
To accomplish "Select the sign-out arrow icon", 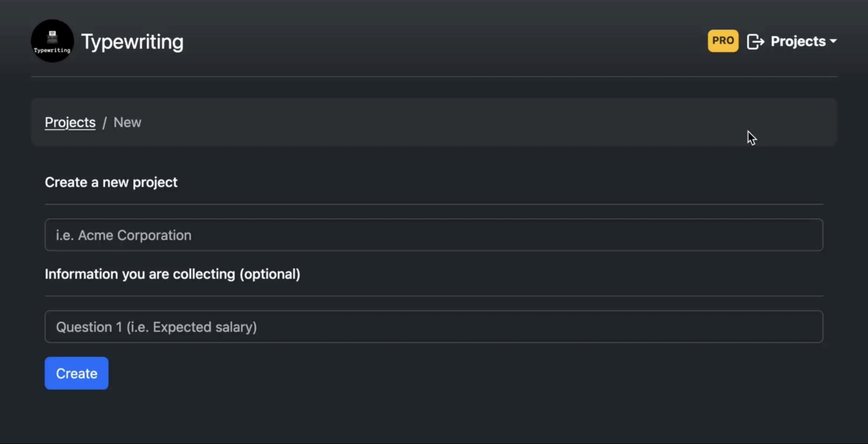I will point(756,41).
